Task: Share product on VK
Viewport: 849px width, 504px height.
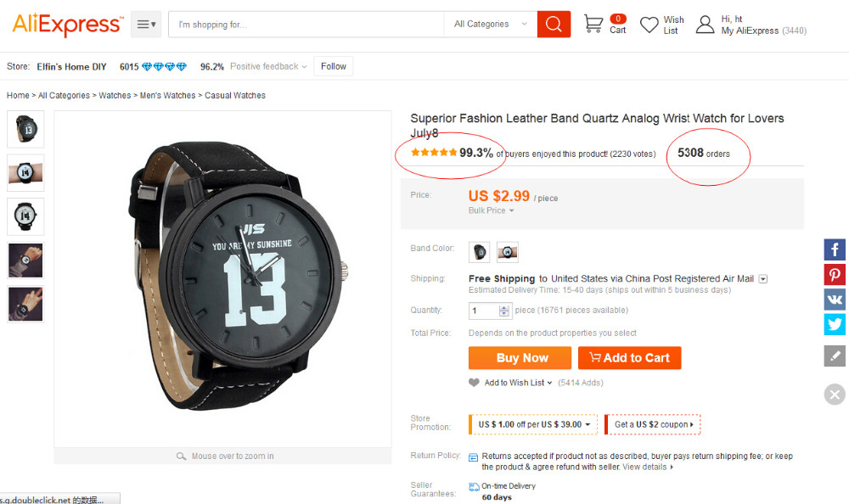Action: 835,300
